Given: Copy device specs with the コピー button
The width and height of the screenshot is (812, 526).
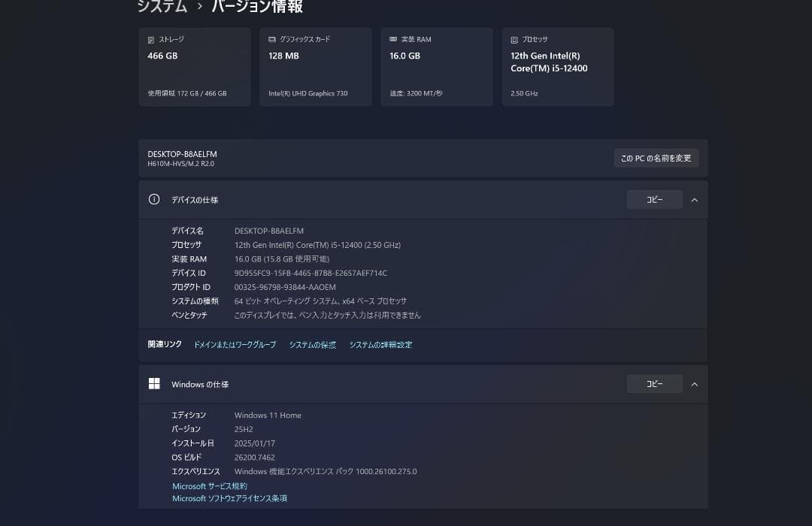Looking at the screenshot, I should (654, 199).
